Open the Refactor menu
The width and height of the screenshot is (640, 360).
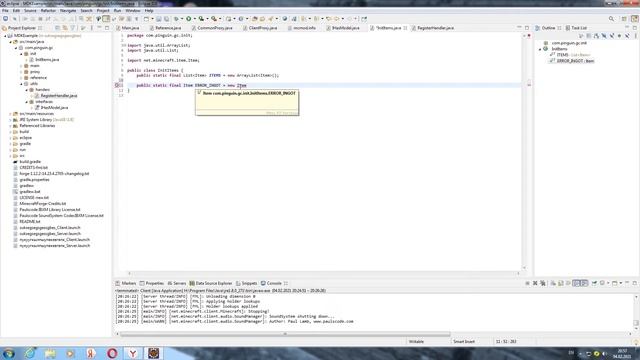point(48,11)
